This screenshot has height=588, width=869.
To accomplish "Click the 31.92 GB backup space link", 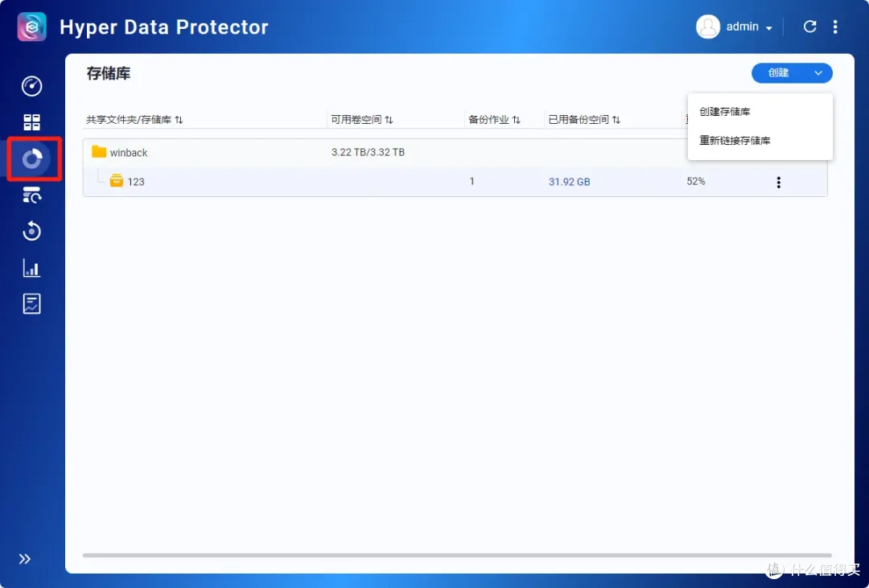I will point(569,181).
